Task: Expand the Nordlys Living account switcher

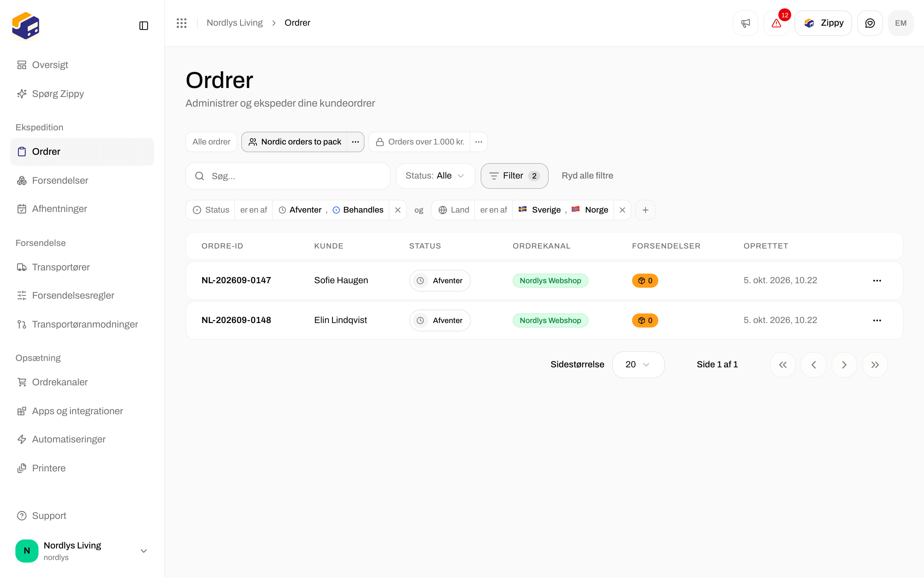Action: 82,551
